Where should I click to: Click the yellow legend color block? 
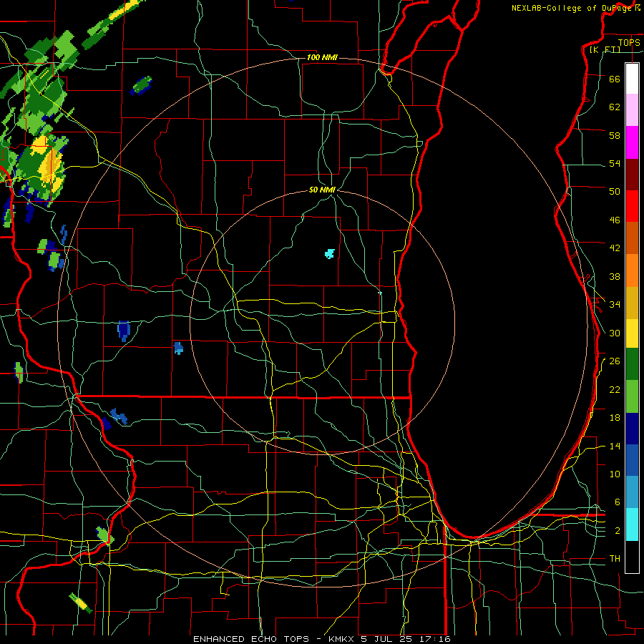tap(632, 333)
